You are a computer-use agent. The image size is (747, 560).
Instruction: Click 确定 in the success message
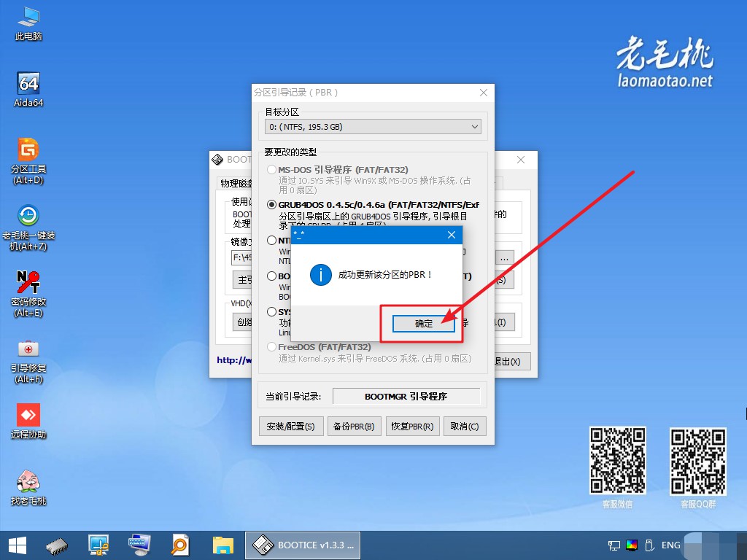pyautogui.click(x=424, y=324)
